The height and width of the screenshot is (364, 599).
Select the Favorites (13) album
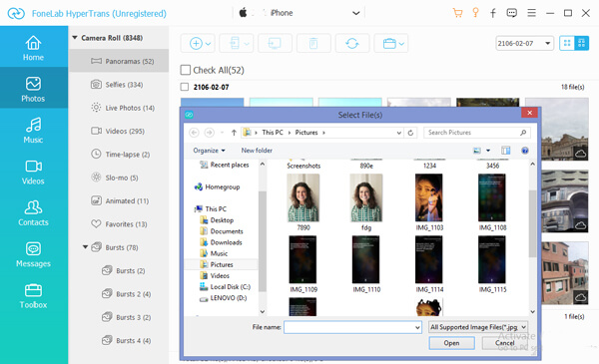pos(119,224)
